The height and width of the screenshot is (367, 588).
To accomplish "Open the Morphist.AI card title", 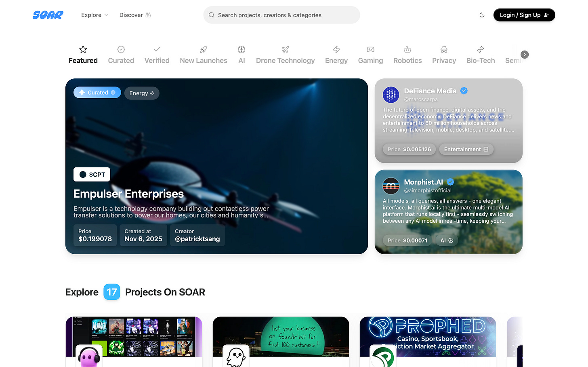I will (423, 182).
